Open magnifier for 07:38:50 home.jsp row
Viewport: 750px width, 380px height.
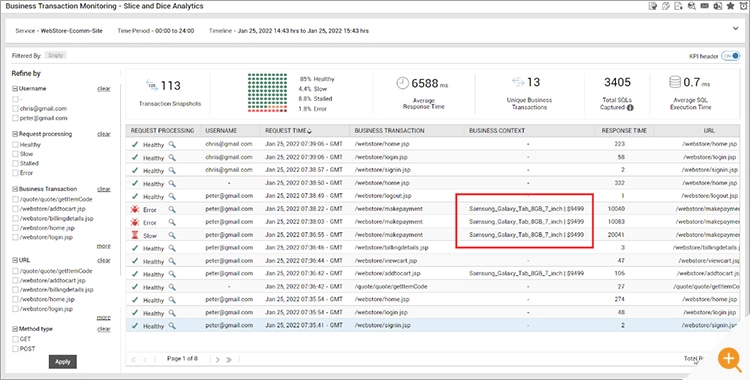(172, 183)
